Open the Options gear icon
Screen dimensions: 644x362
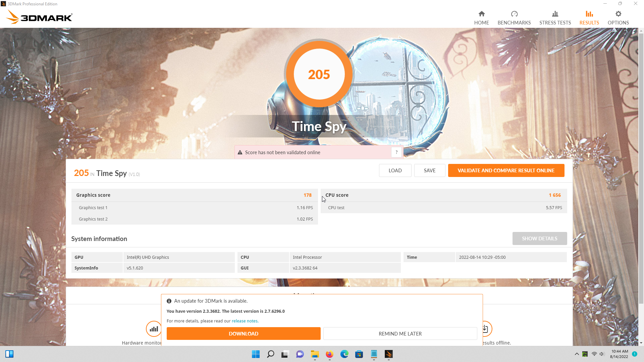(x=618, y=14)
